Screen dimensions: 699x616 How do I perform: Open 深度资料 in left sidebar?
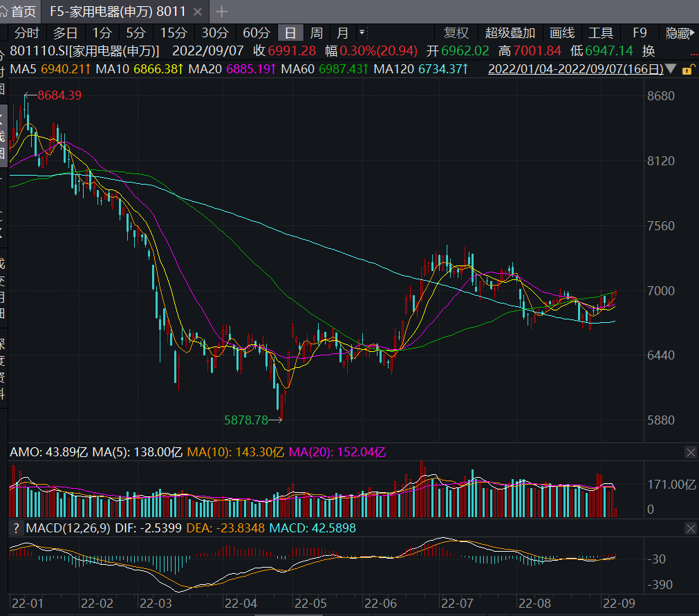coord(3,369)
